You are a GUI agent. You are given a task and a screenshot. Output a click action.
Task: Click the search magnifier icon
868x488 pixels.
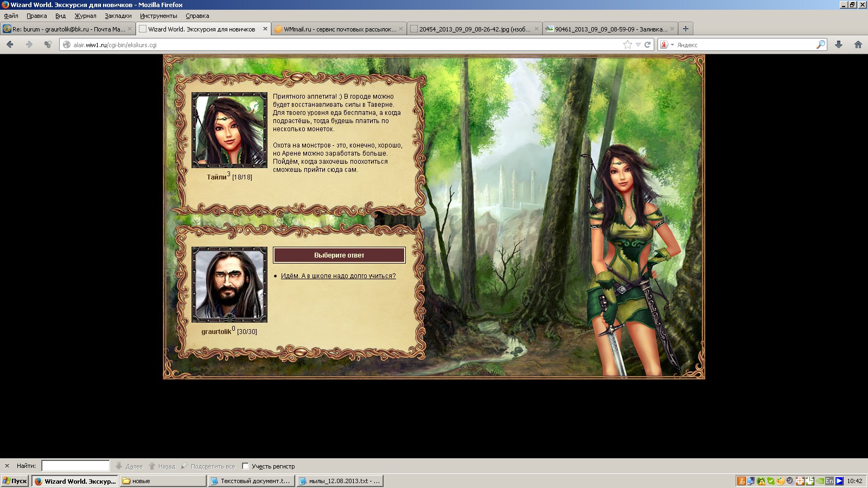tap(821, 44)
